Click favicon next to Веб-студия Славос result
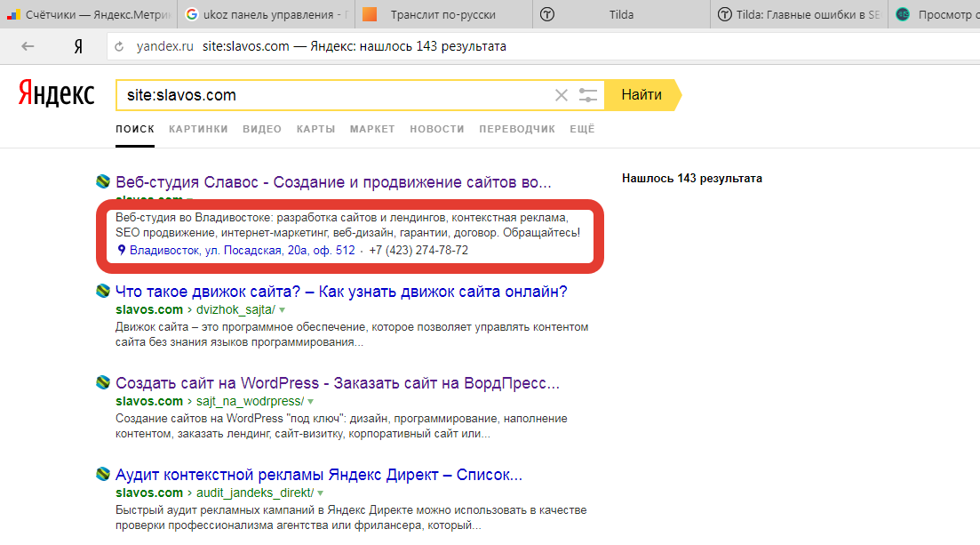 (103, 182)
